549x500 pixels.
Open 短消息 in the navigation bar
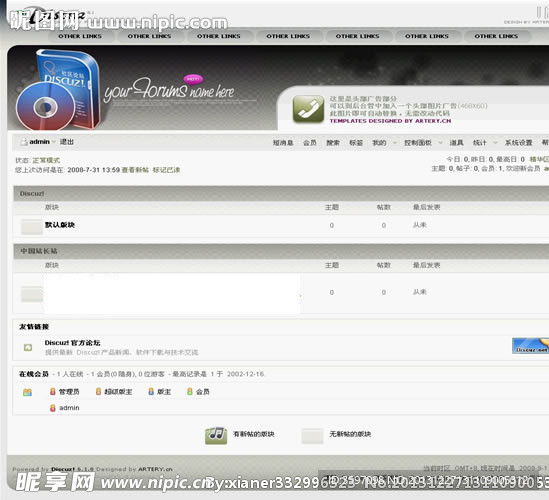tap(283, 143)
